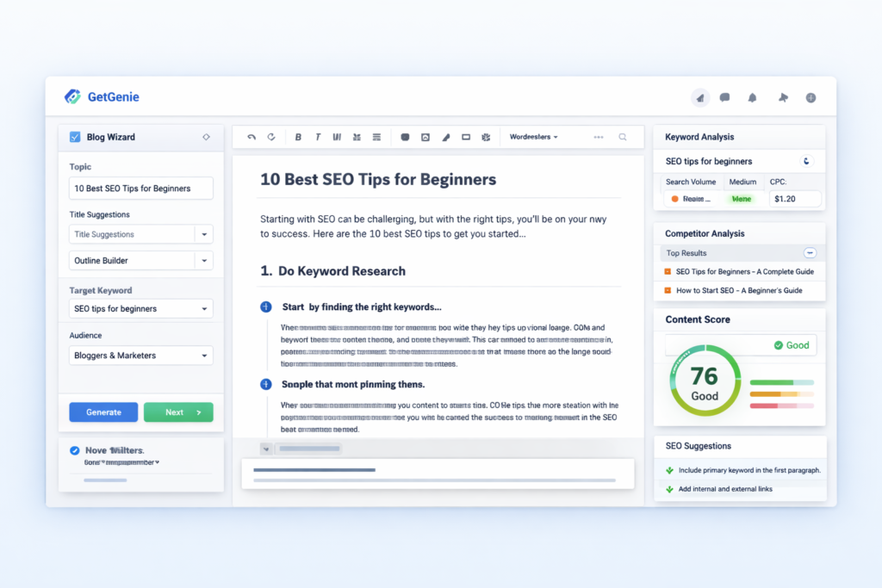Toggle bold formatting in the toolbar
This screenshot has height=588, width=882.
click(297, 136)
